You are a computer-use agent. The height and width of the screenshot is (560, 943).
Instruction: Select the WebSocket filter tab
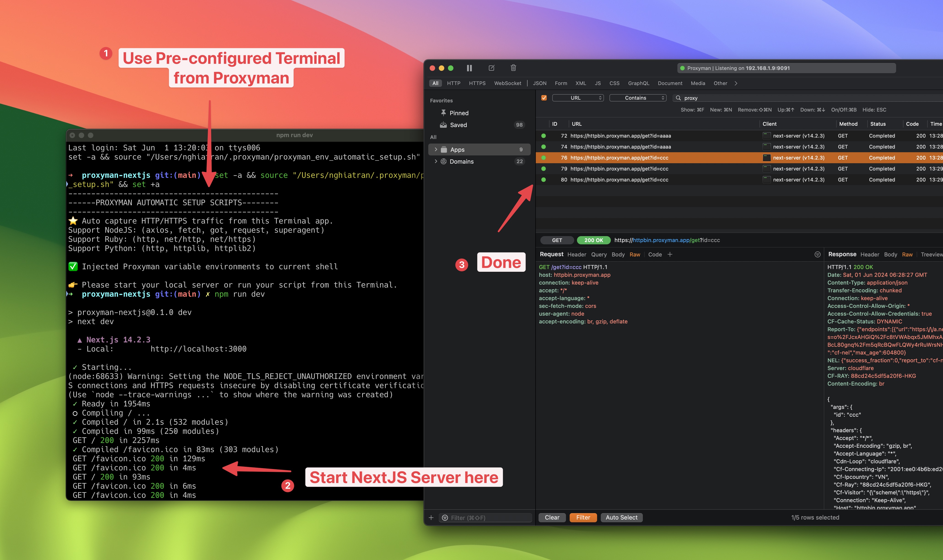507,83
